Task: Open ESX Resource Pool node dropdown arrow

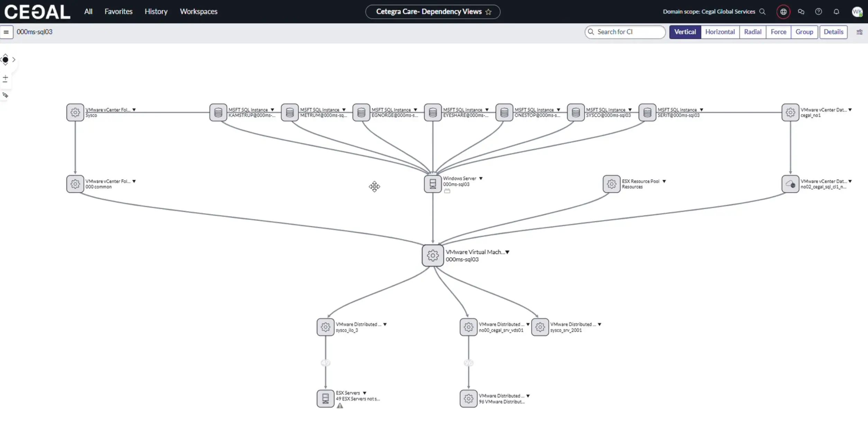Action: (664, 181)
